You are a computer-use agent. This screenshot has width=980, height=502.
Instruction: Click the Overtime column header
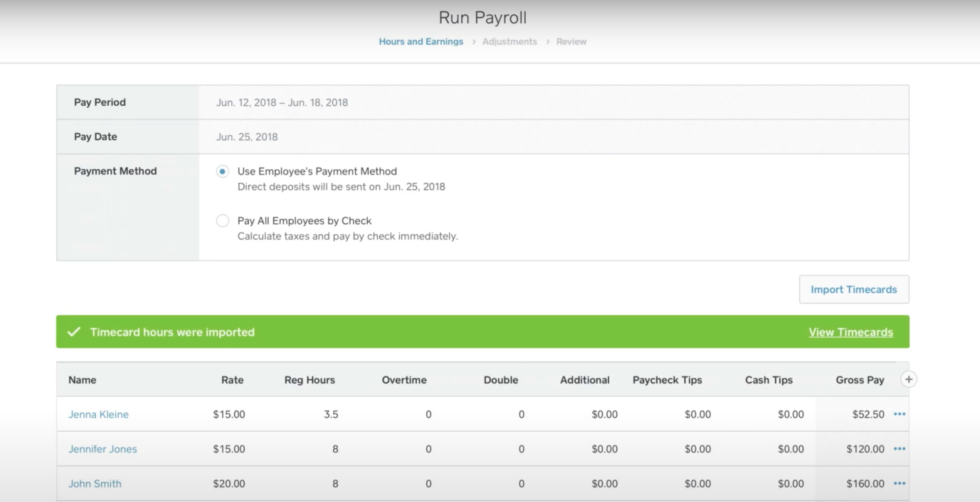[x=404, y=380]
